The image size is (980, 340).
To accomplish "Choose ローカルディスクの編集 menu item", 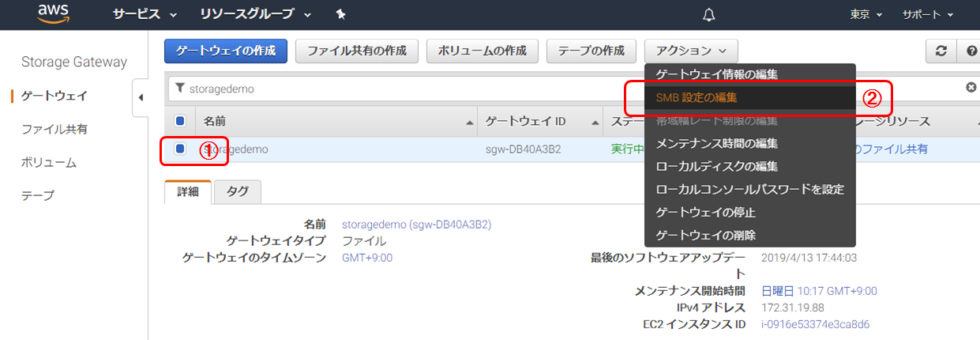I will coord(750,167).
